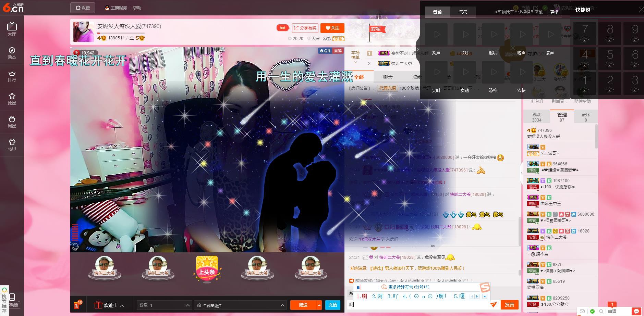Open the 动态 feed in sidebar
The height and width of the screenshot is (316, 644).
[x=12, y=53]
